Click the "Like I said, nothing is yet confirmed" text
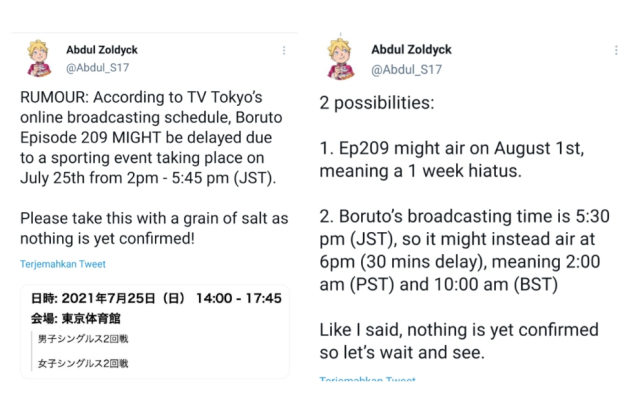 coord(460,340)
